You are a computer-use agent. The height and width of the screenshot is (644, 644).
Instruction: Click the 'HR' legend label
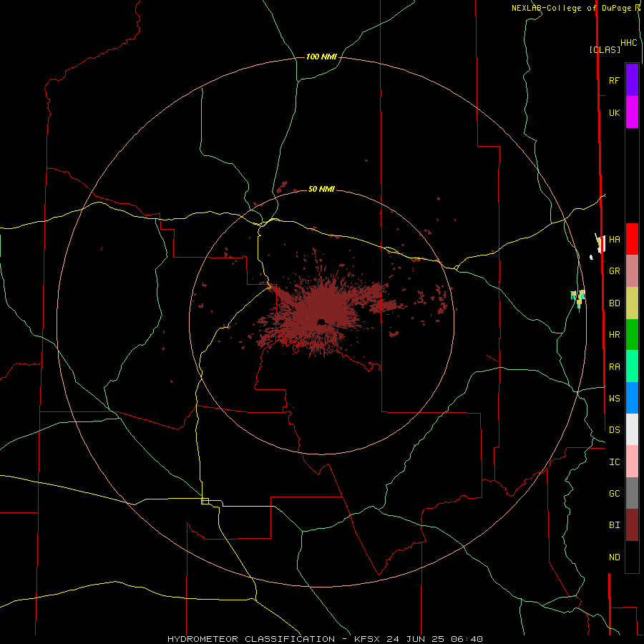(x=615, y=335)
